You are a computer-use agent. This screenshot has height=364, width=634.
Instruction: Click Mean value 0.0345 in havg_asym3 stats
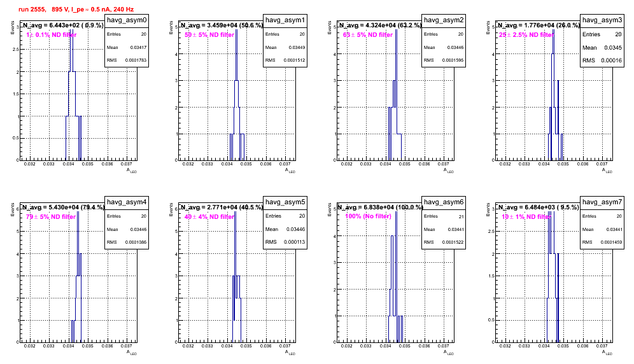613,48
